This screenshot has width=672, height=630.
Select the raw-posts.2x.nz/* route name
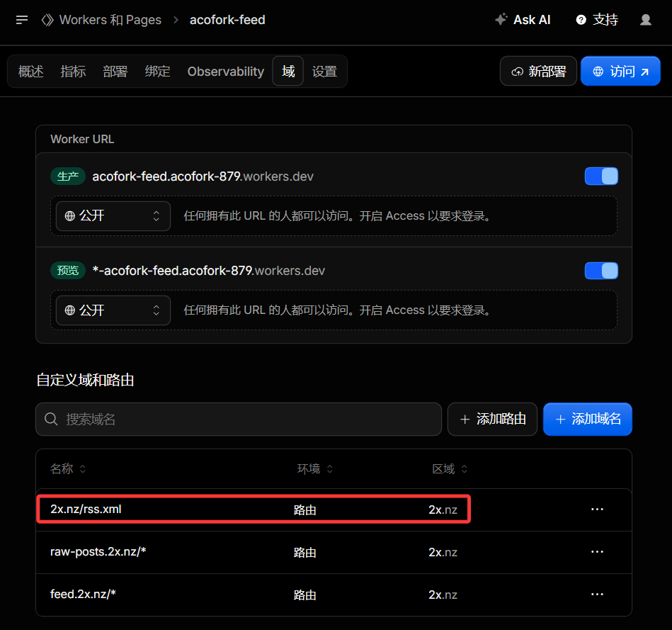point(98,551)
